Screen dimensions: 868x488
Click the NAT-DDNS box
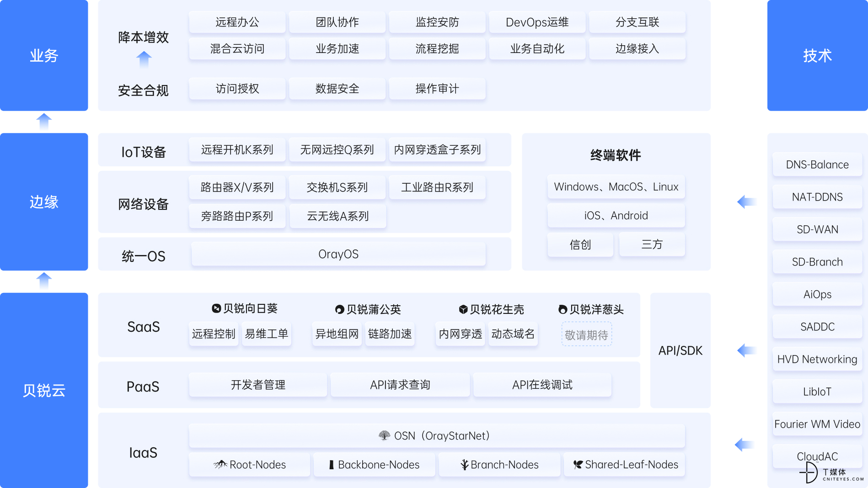818,197
